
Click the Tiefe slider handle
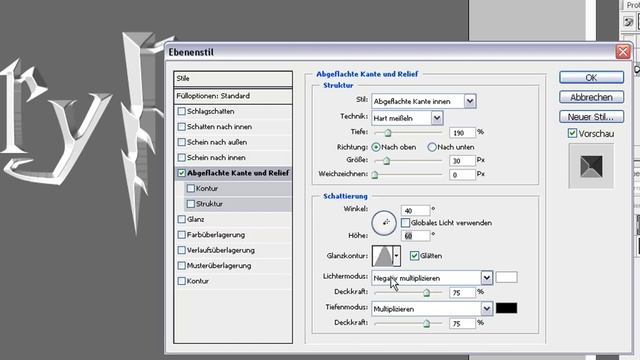click(388, 133)
